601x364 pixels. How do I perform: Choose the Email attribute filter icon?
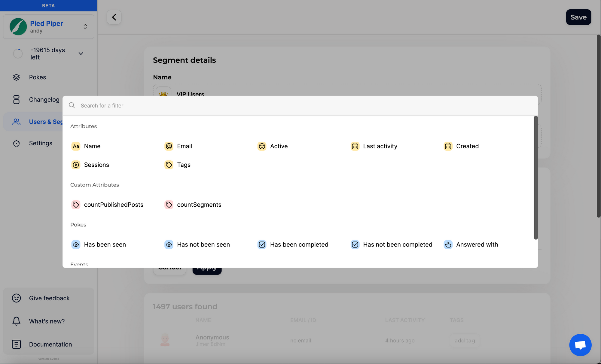169,146
